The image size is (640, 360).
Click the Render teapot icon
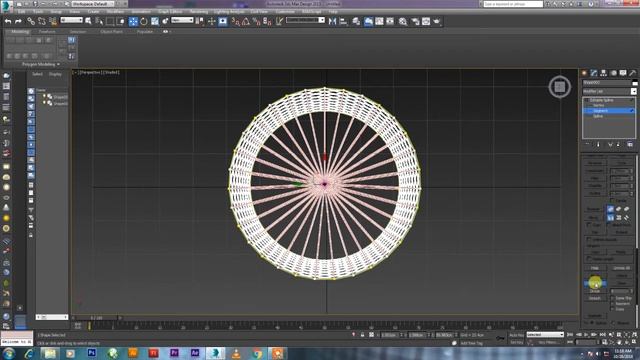tap(437, 21)
